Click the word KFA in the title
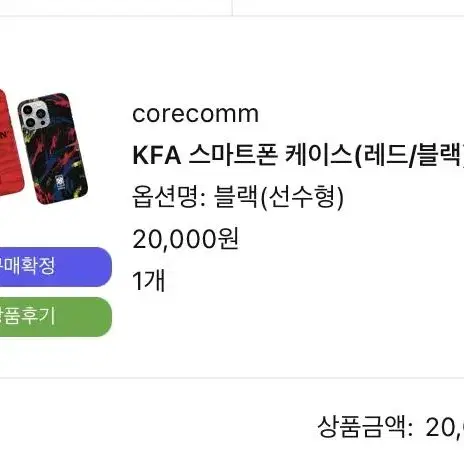The height and width of the screenshot is (464, 464). click(x=157, y=156)
